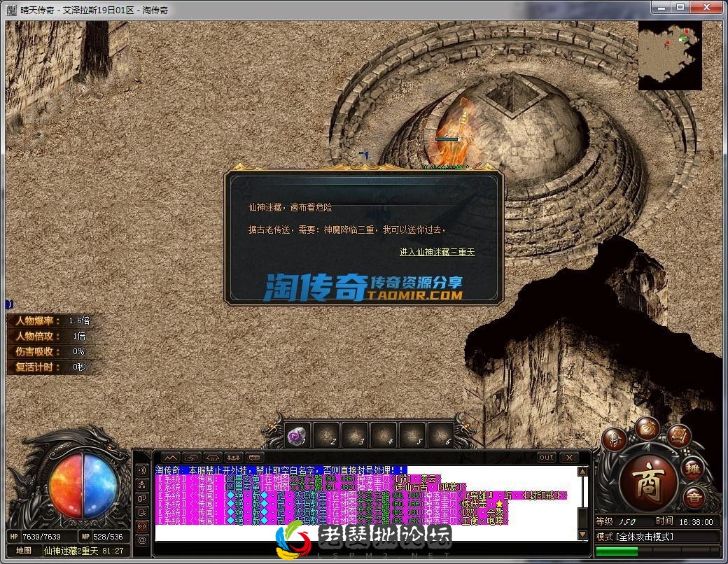728x564 pixels.
Task: Click the curved-arrow chat toolbar button
Action: coord(191,457)
